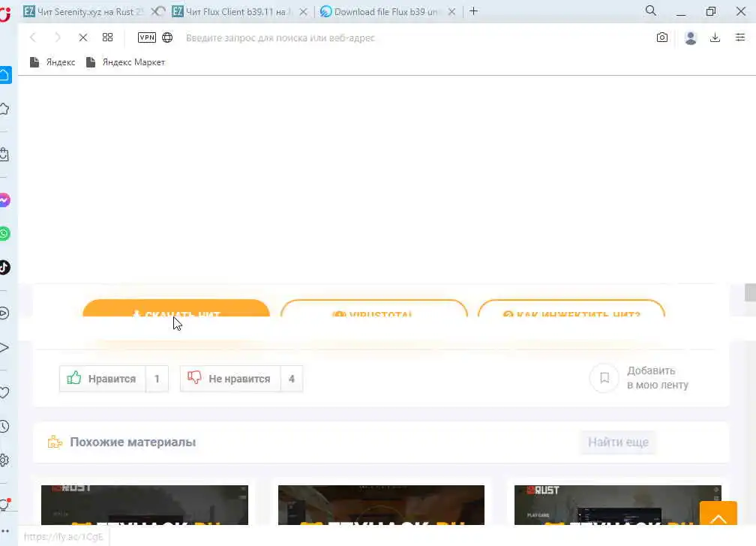
Task: Open the heart sidebar icon
Action: 4,392
